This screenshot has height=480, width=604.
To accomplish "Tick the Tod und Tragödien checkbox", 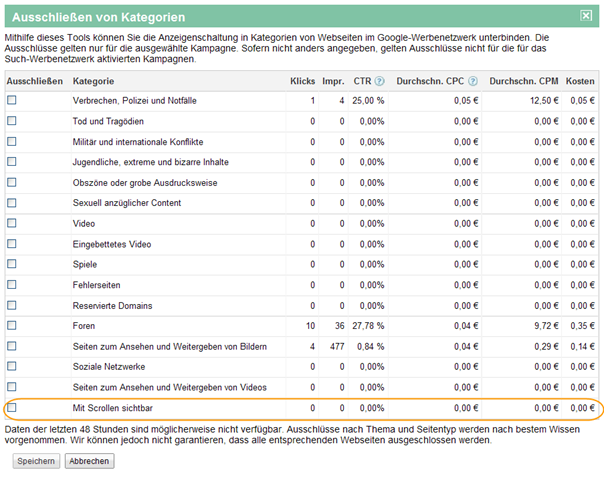I will click(12, 121).
